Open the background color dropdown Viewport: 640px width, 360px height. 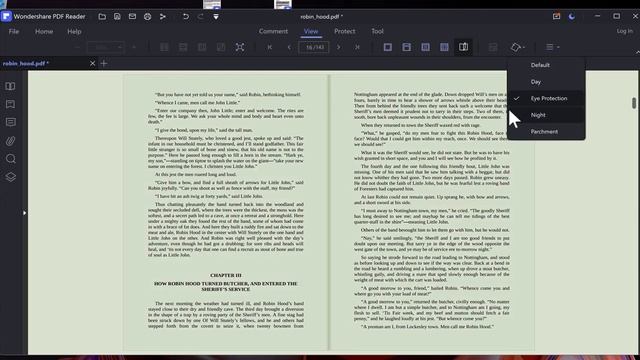[x=518, y=47]
